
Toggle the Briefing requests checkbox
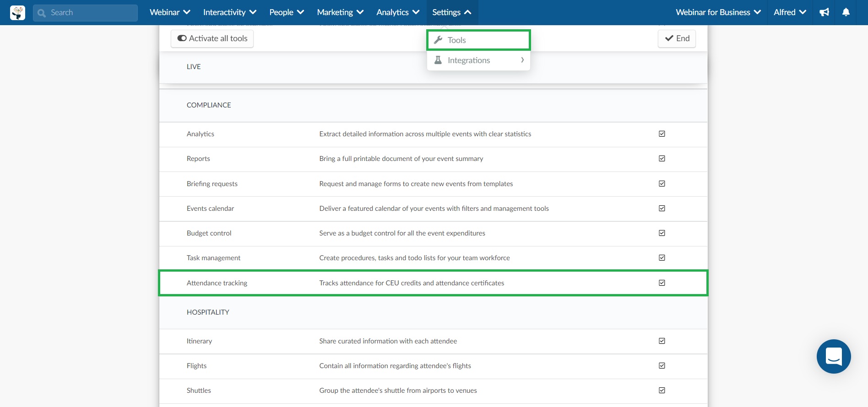click(x=662, y=183)
